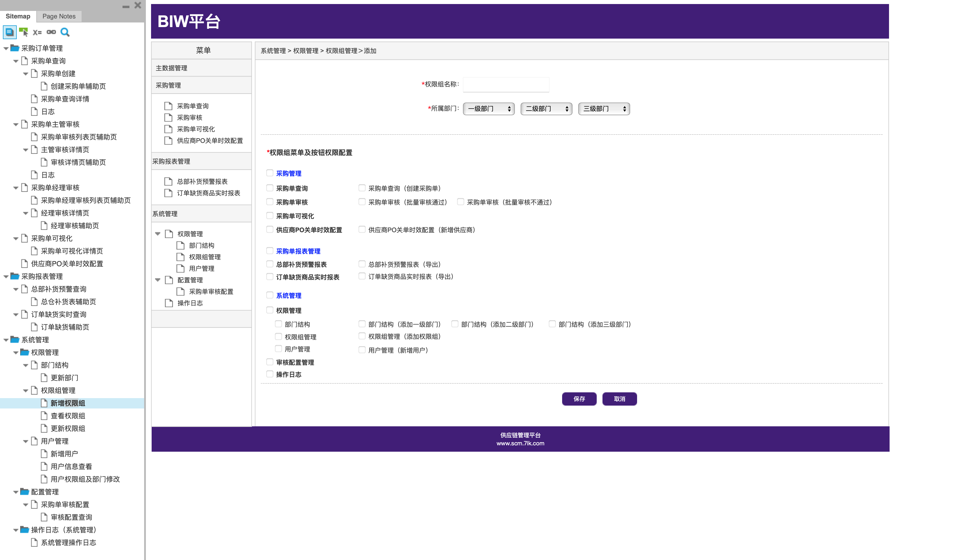Select 审核配置查询 in the sitemap

[71, 517]
